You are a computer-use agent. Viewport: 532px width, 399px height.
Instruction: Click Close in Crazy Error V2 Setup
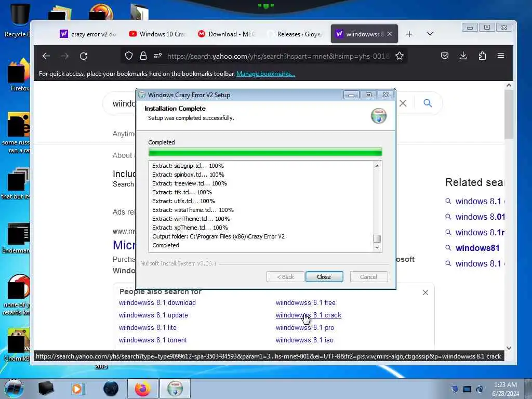(x=324, y=277)
